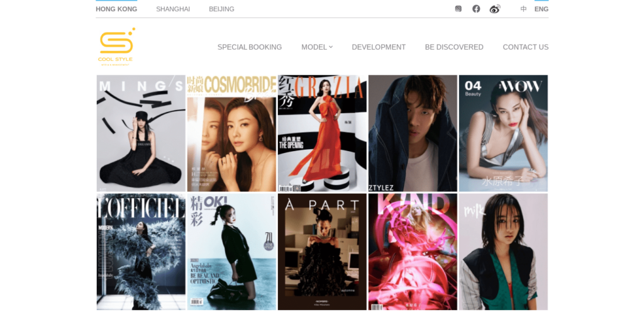Open the Facebook social icon
This screenshot has width=644, height=312.
pos(476,9)
